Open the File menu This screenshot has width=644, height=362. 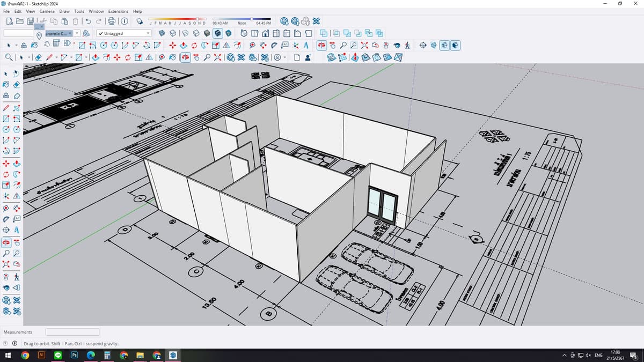click(x=6, y=11)
